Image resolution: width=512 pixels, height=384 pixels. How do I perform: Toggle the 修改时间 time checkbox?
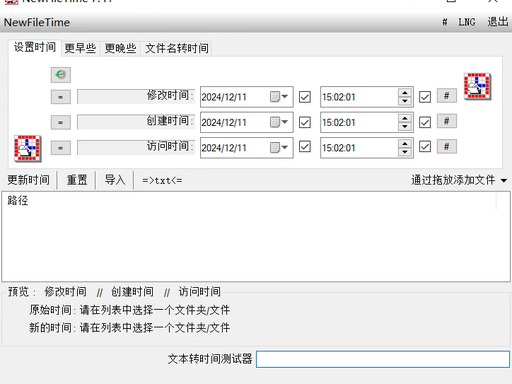[x=425, y=97]
